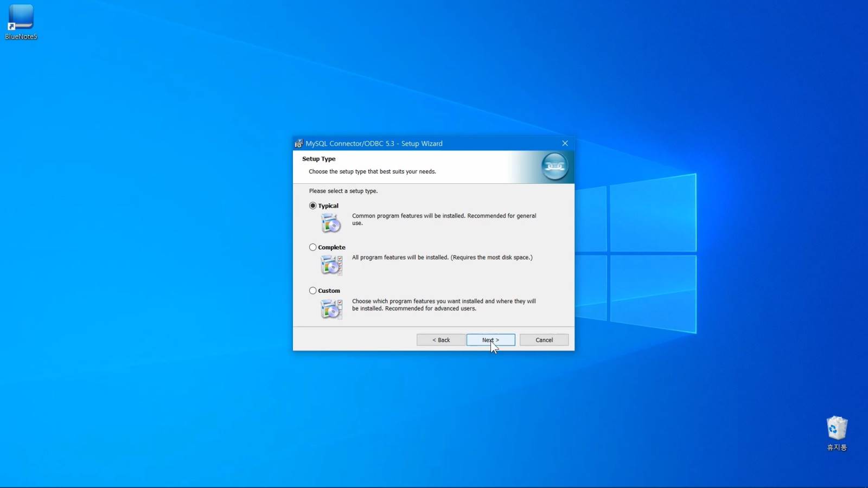
Task: Click 'Please select a setup type.' text
Action: (343, 191)
